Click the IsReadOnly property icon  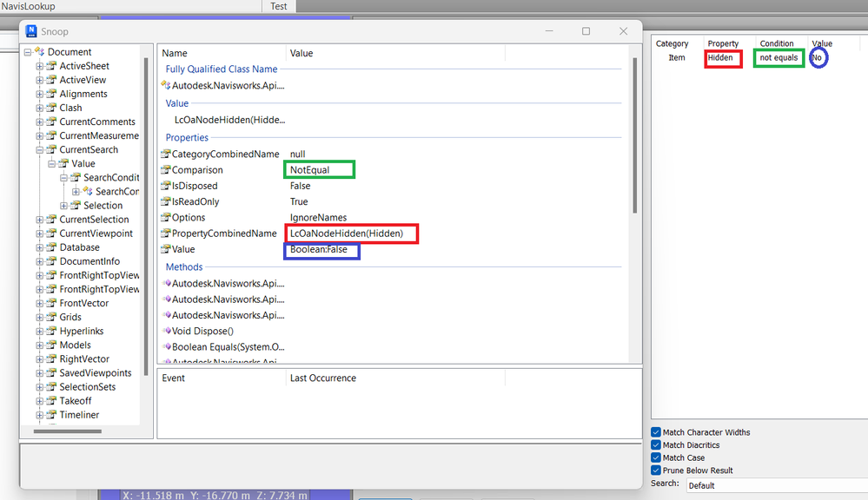click(x=165, y=201)
